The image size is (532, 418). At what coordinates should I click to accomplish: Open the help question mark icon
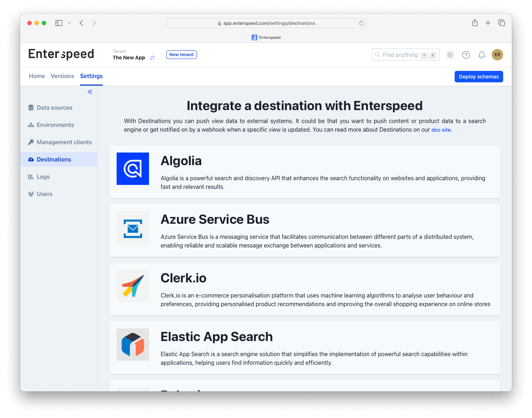[x=466, y=55]
